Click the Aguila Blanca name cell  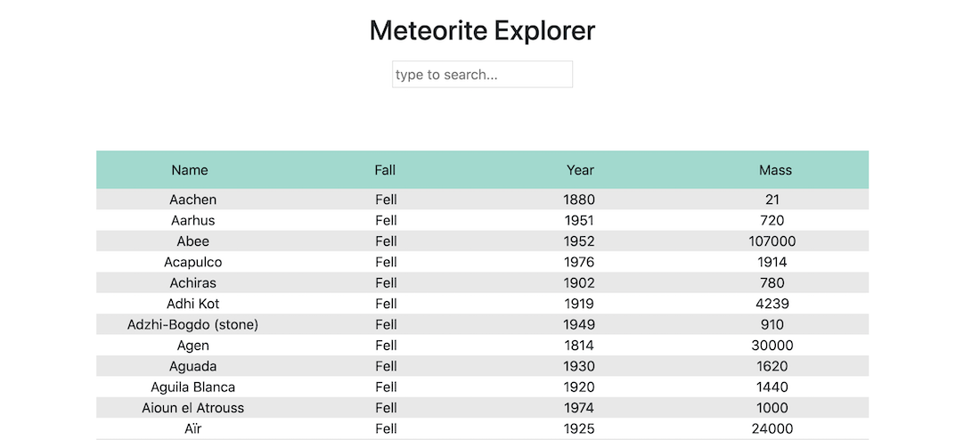(193, 387)
